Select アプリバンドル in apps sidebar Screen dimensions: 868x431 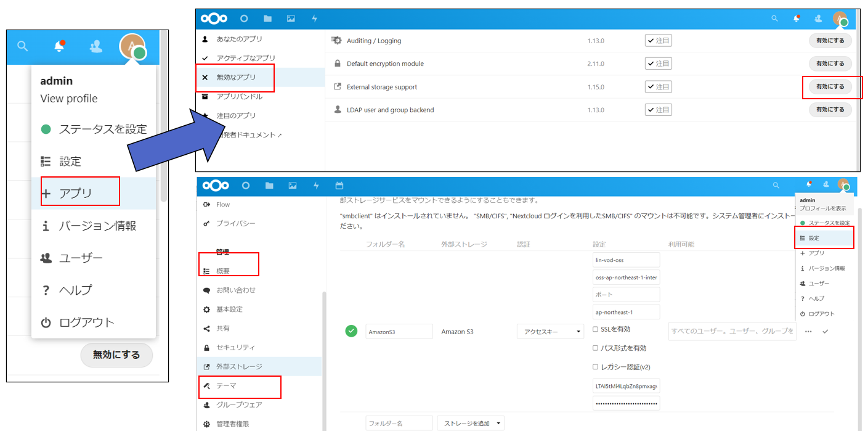pos(239,97)
